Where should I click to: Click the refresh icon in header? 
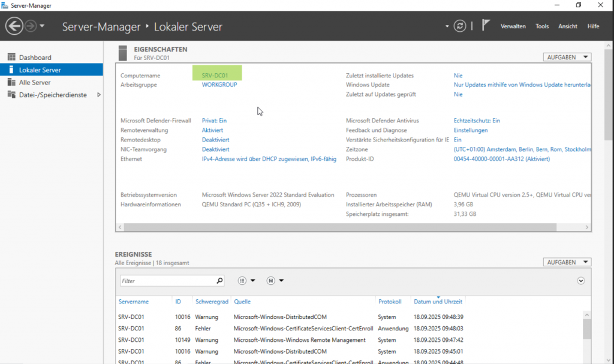tap(460, 26)
